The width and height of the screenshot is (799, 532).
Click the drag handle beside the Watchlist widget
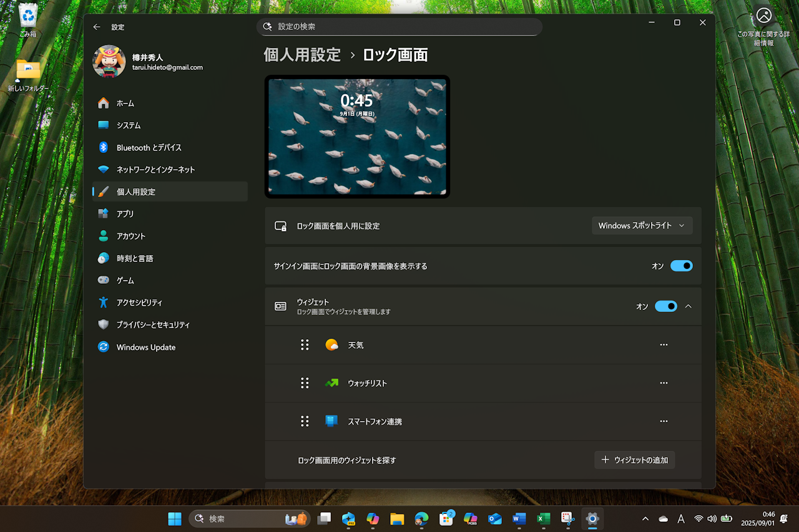(305, 383)
